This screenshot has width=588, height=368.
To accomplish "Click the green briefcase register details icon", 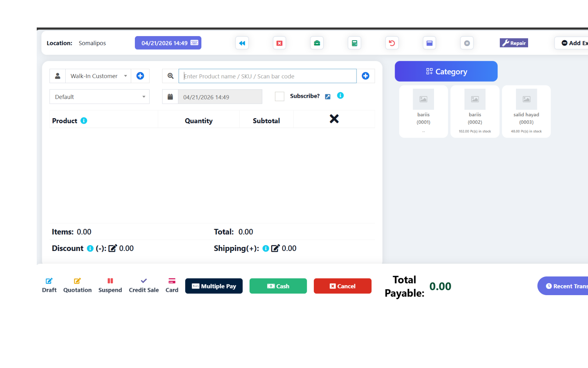I will click(317, 43).
